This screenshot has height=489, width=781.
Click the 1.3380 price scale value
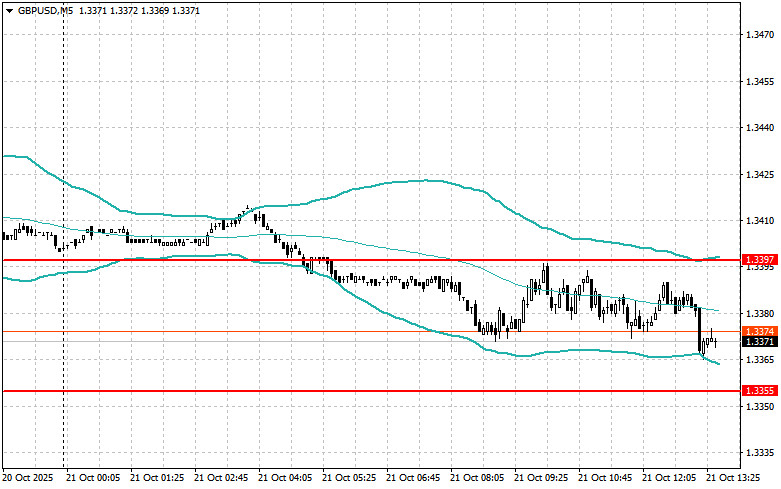click(x=760, y=313)
